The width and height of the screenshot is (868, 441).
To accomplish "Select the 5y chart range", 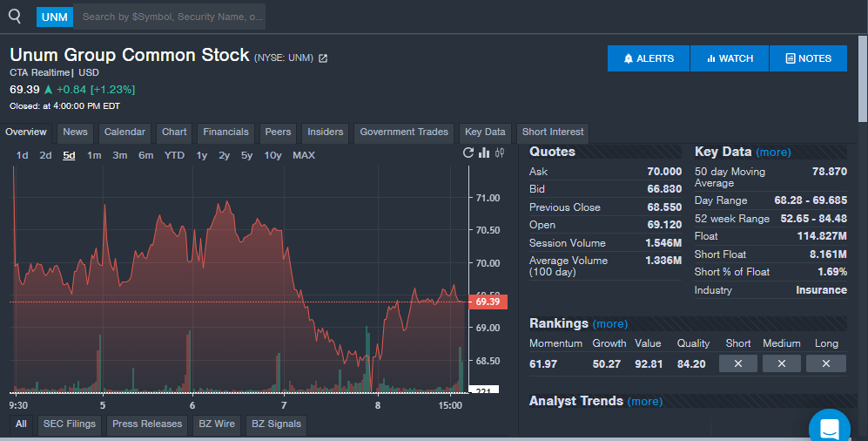I will coord(247,155).
